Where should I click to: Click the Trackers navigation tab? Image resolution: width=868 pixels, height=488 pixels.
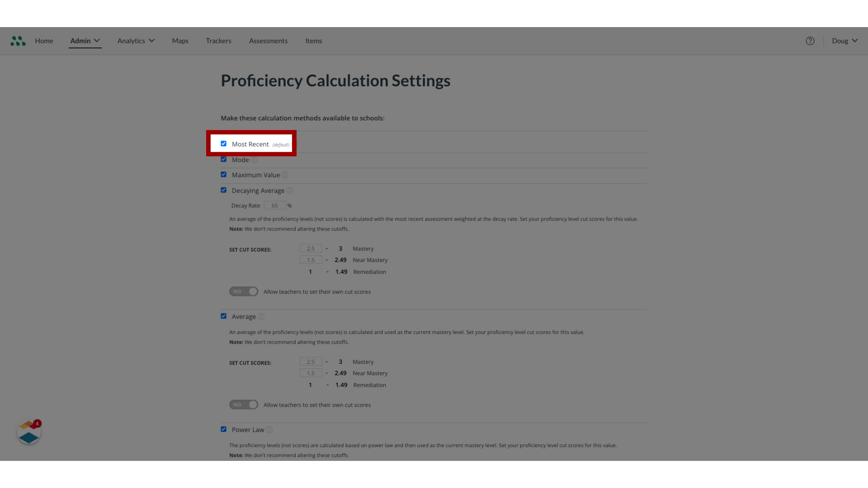tap(218, 41)
